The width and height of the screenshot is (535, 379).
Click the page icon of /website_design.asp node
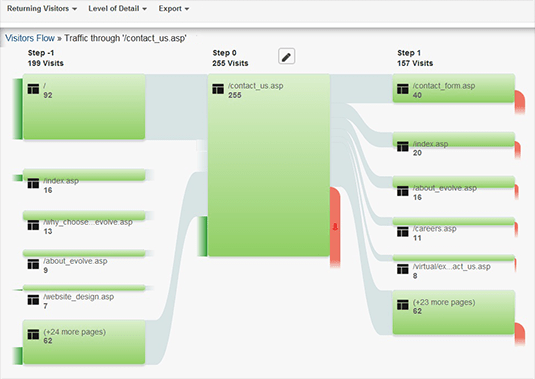pos(33,300)
